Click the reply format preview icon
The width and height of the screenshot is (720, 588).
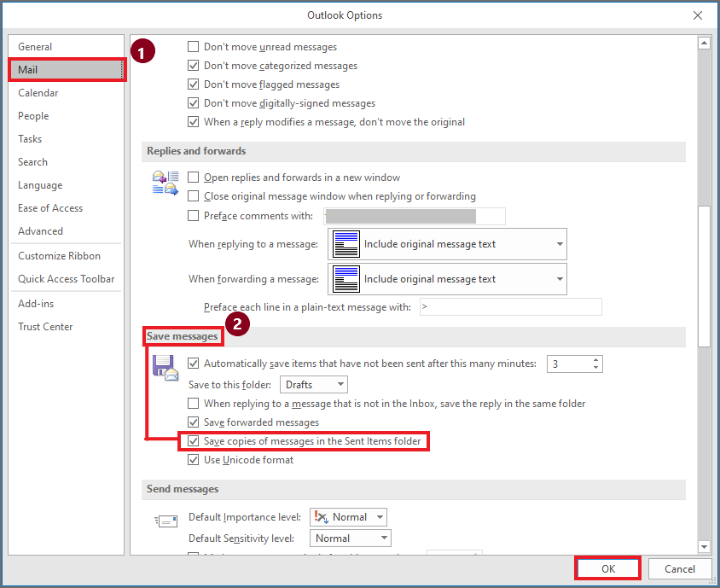click(x=346, y=244)
